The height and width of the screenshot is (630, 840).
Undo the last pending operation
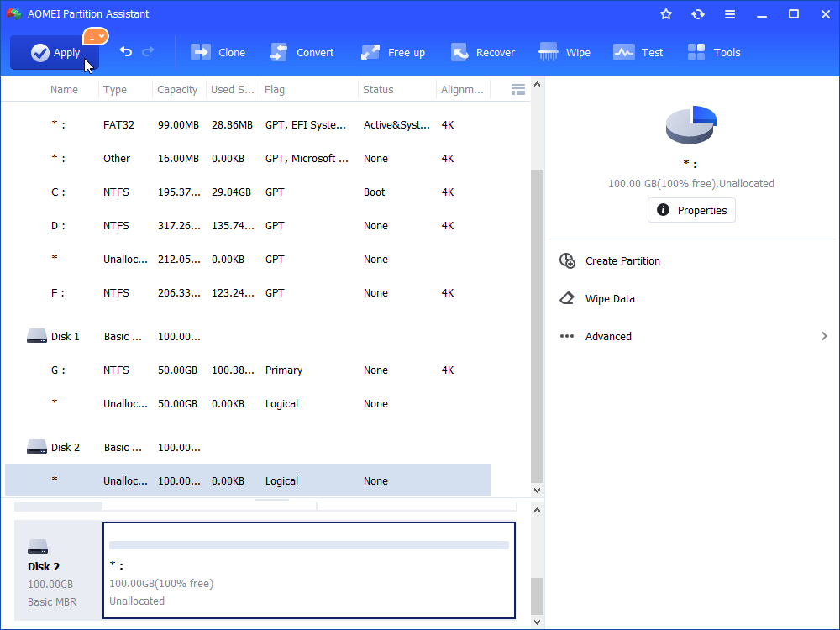[x=126, y=52]
